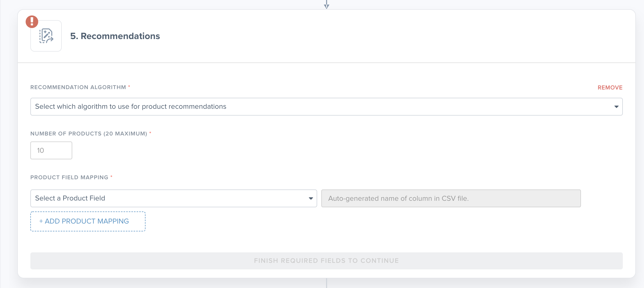Click + ADD PRODUCT MAPPING
Image resolution: width=644 pixels, height=288 pixels.
88,221
